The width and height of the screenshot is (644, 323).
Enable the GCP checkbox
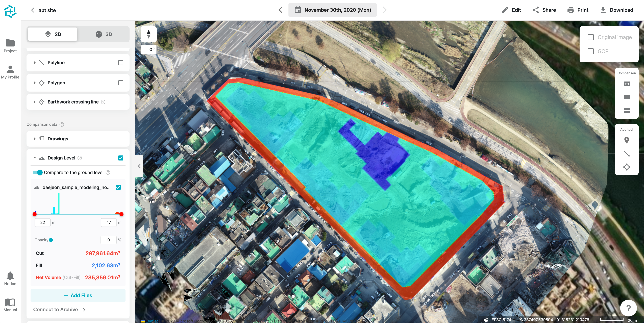click(590, 51)
